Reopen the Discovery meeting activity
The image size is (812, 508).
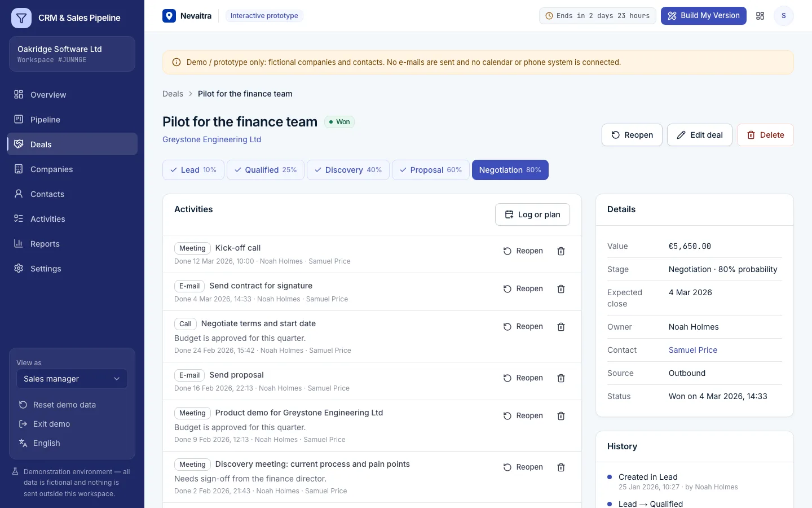pos(523,467)
